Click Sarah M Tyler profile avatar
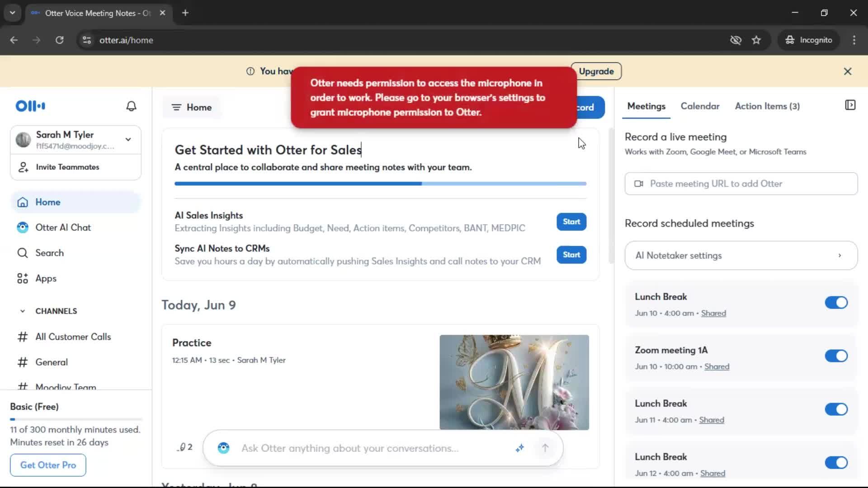 point(23,140)
